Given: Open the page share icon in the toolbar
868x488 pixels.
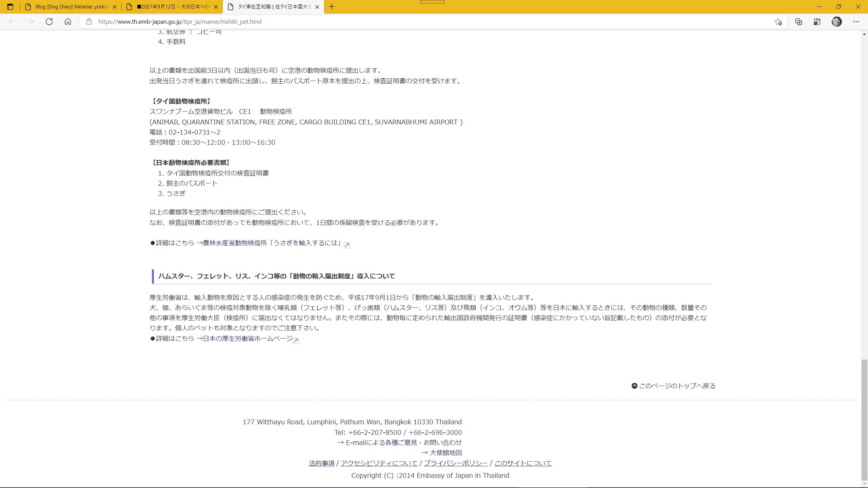Looking at the screenshot, I should [x=817, y=22].
